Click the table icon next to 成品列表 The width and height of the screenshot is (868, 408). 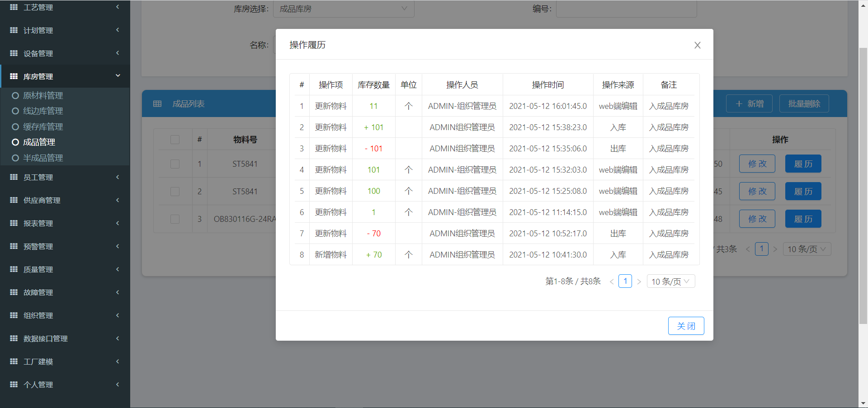[157, 104]
